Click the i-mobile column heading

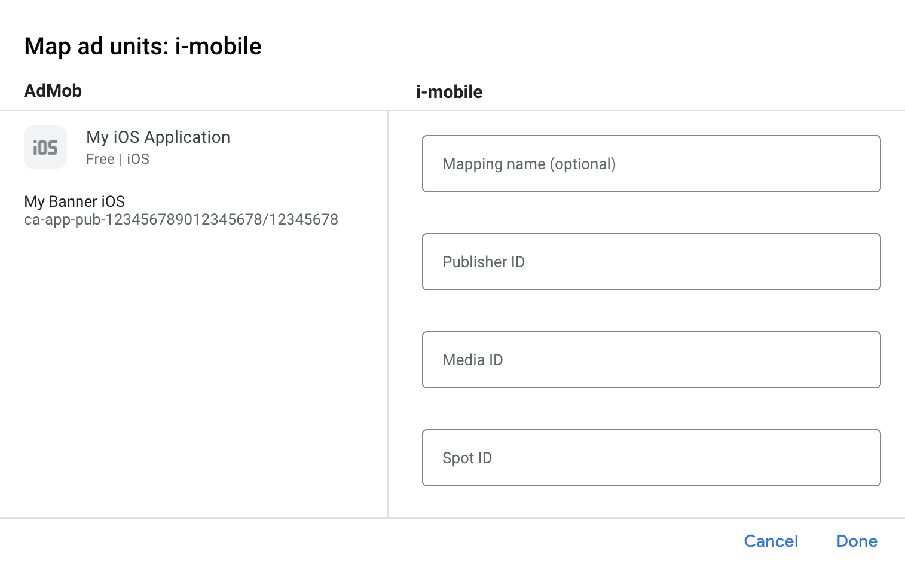point(449,92)
